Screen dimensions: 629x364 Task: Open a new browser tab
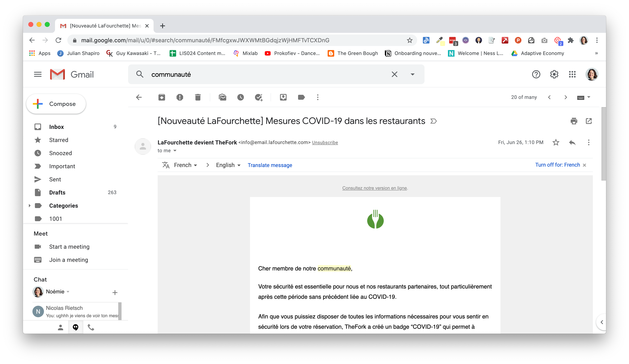click(x=163, y=26)
